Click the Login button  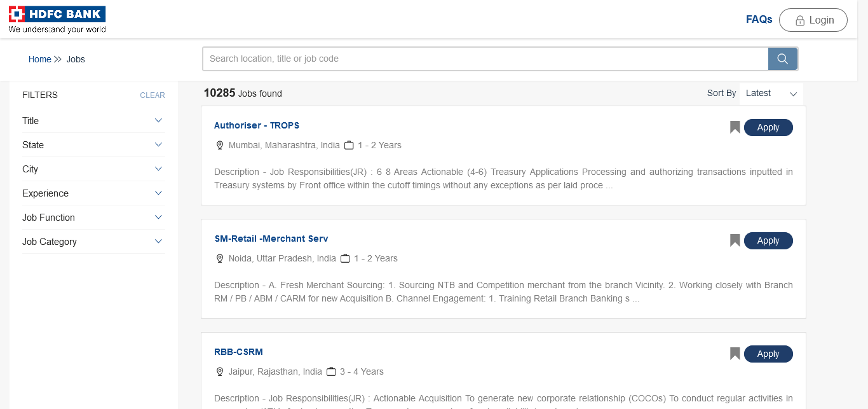[813, 20]
